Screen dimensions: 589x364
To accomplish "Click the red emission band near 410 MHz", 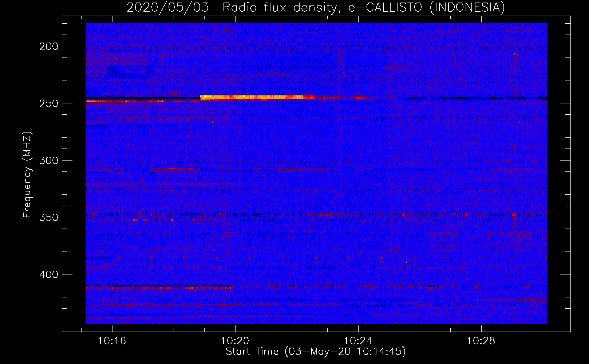I will (158, 288).
